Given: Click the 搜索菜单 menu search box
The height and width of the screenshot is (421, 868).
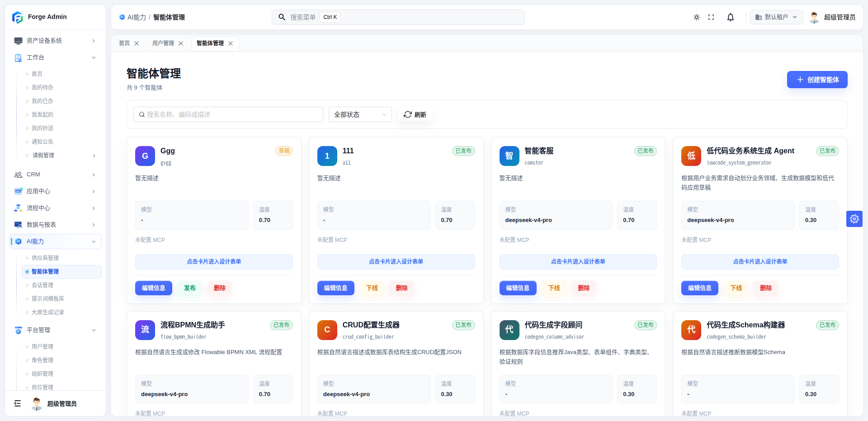Looking at the screenshot, I should click(398, 17).
